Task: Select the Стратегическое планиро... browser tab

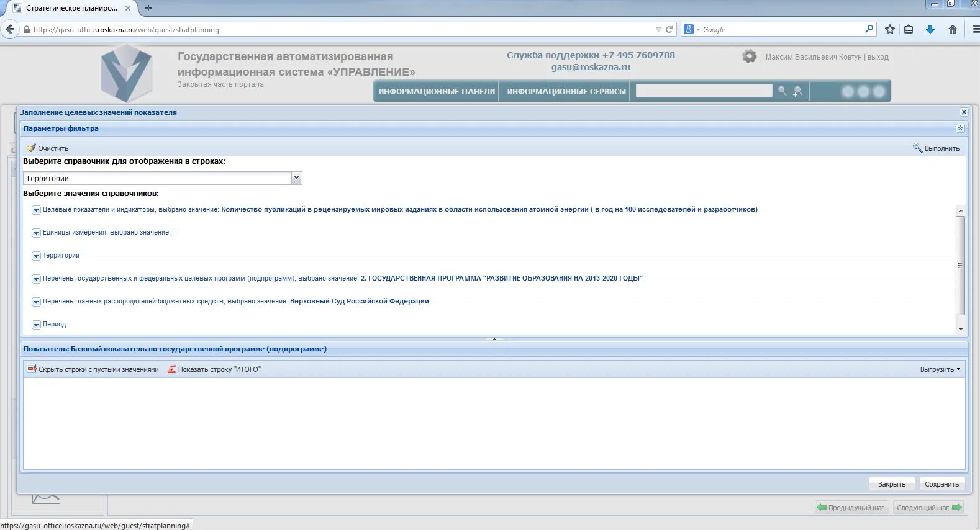Action: click(x=71, y=8)
